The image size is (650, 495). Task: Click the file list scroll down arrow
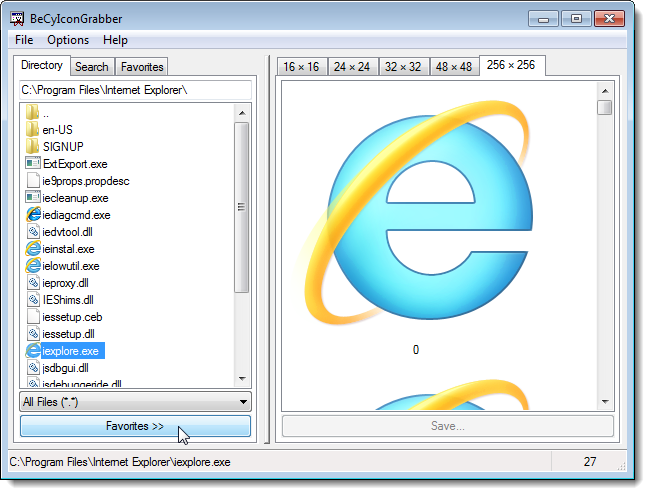click(x=242, y=379)
